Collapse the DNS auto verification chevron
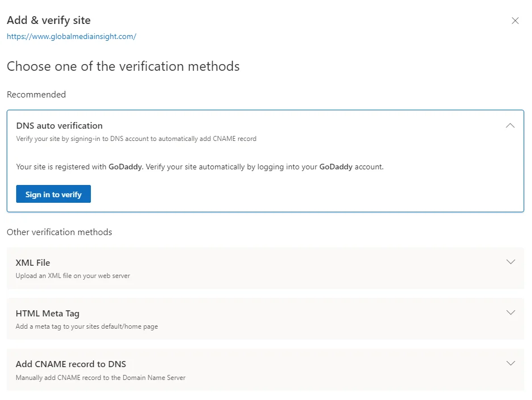532x400 pixels. tap(510, 126)
